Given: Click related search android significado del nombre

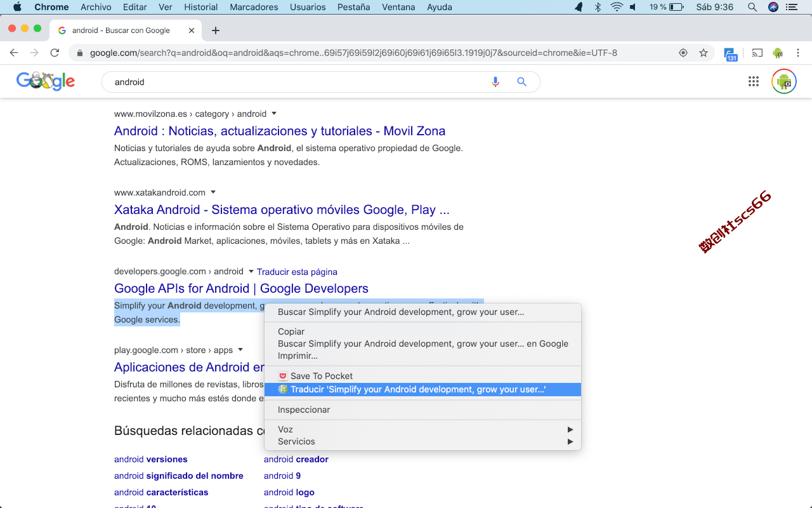Looking at the screenshot, I should 179,476.
